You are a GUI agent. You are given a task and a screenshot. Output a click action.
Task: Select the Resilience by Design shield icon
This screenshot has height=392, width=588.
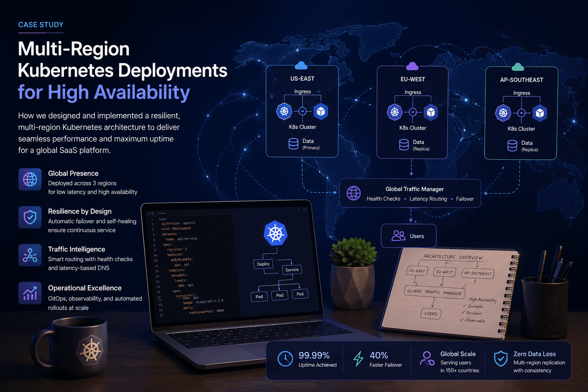(30, 217)
